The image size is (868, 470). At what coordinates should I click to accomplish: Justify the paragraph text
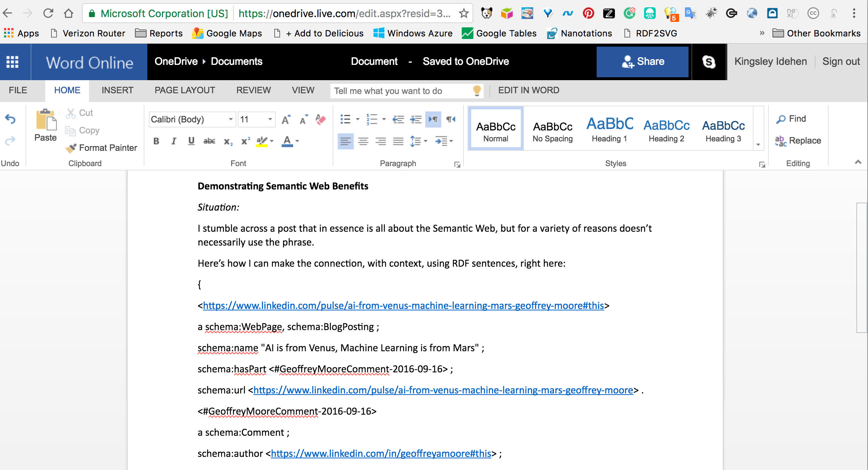pyautogui.click(x=398, y=141)
